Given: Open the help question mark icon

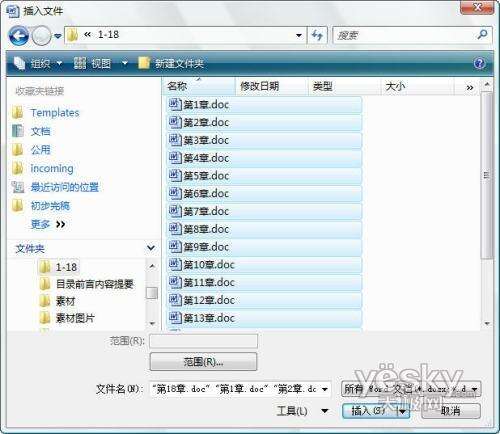Looking at the screenshot, I should pyautogui.click(x=480, y=63).
